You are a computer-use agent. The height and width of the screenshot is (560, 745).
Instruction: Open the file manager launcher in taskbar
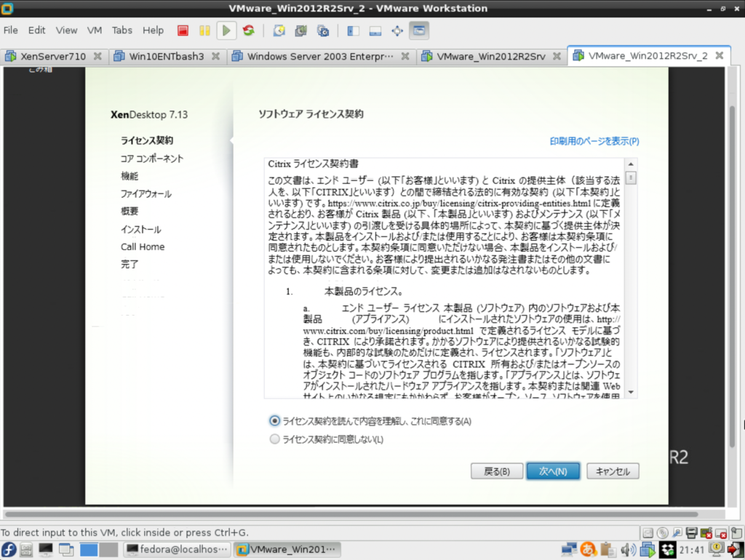[26, 550]
